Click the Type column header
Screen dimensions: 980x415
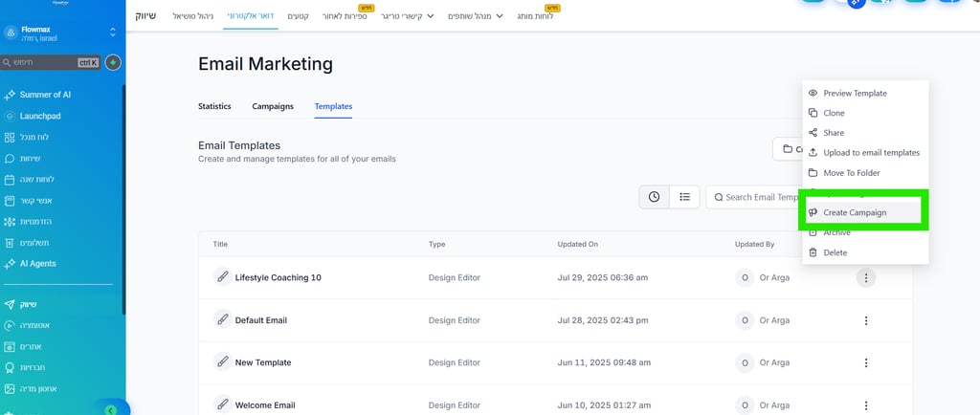tap(436, 244)
